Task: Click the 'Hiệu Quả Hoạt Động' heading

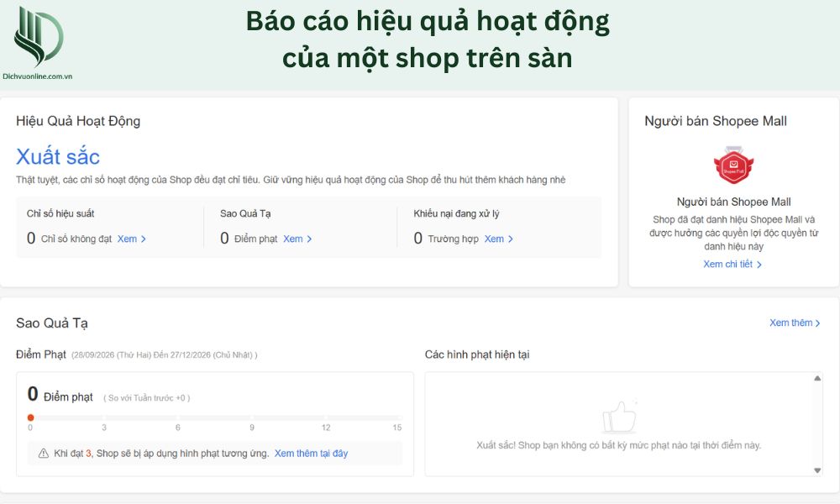Action: (78, 121)
